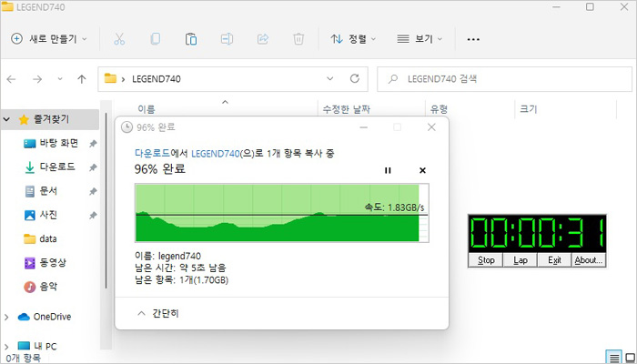The height and width of the screenshot is (364, 637).
Task: Click the navigation pane scrollbar
Action: click(106, 201)
